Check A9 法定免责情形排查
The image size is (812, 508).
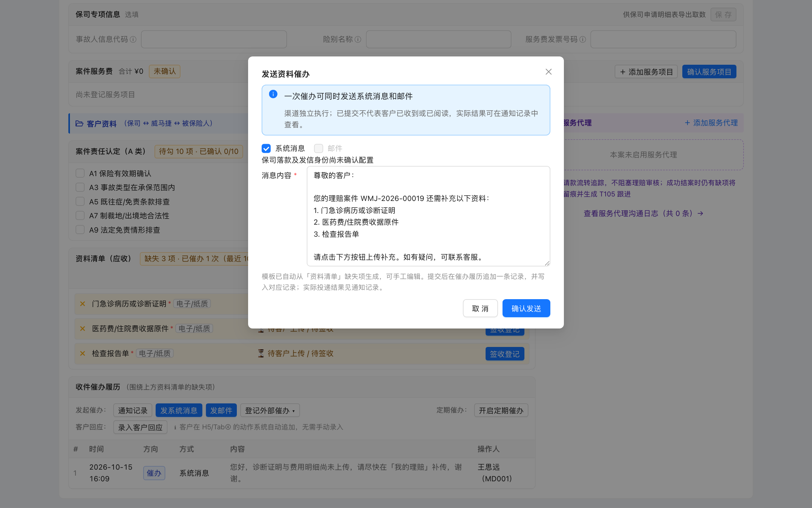80,230
